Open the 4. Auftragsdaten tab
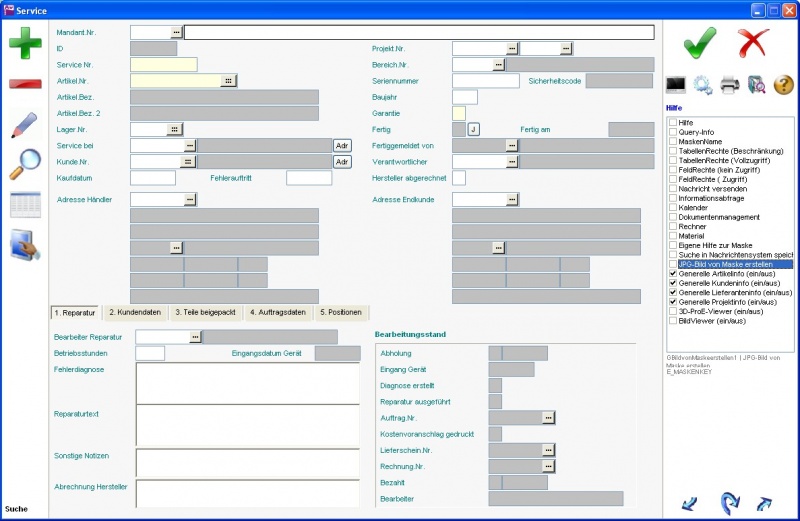Viewport: 800px width, 521px height. pyautogui.click(x=278, y=313)
